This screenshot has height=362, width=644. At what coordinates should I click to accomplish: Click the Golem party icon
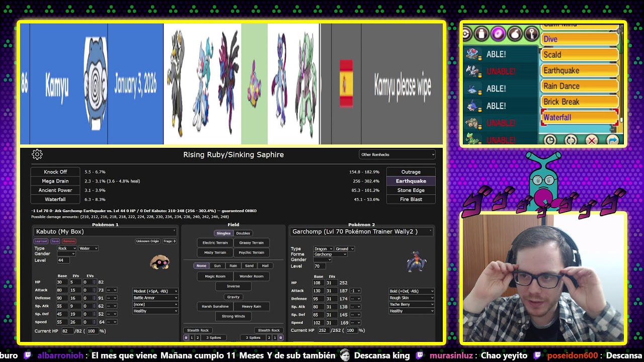coord(473,123)
